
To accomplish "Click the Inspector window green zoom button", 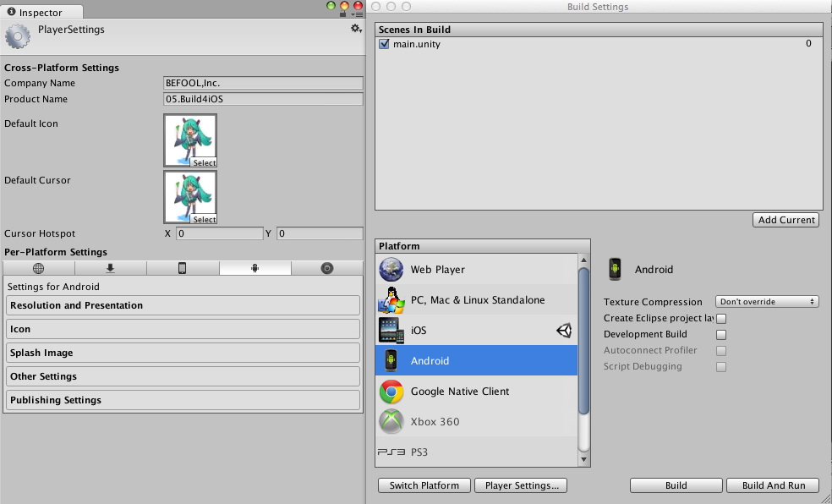I will point(331,6).
